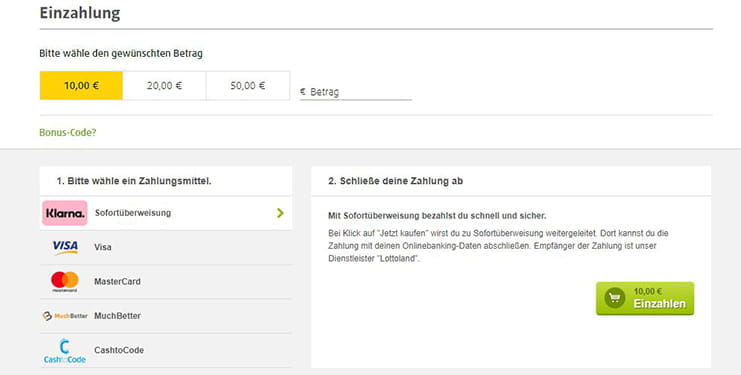Click the Einzahlung page heading
The image size is (741, 375).
tap(80, 13)
